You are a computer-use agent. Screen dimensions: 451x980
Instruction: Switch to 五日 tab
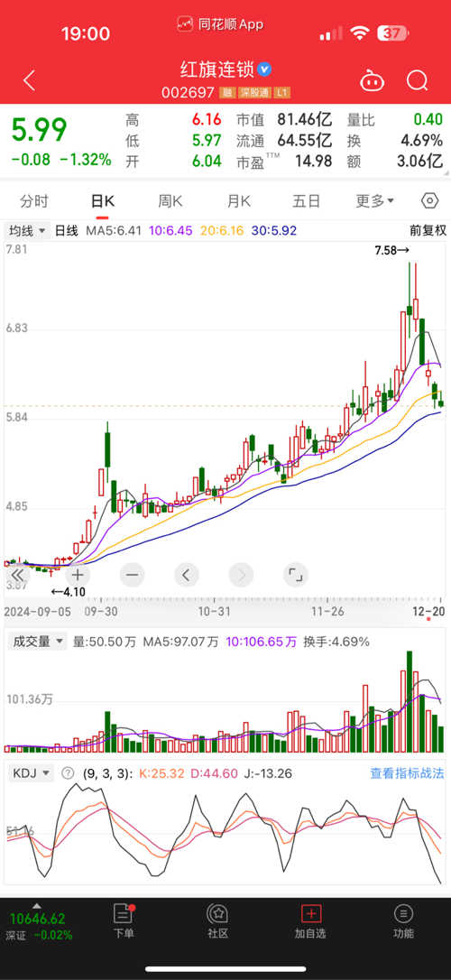pyautogui.click(x=306, y=201)
